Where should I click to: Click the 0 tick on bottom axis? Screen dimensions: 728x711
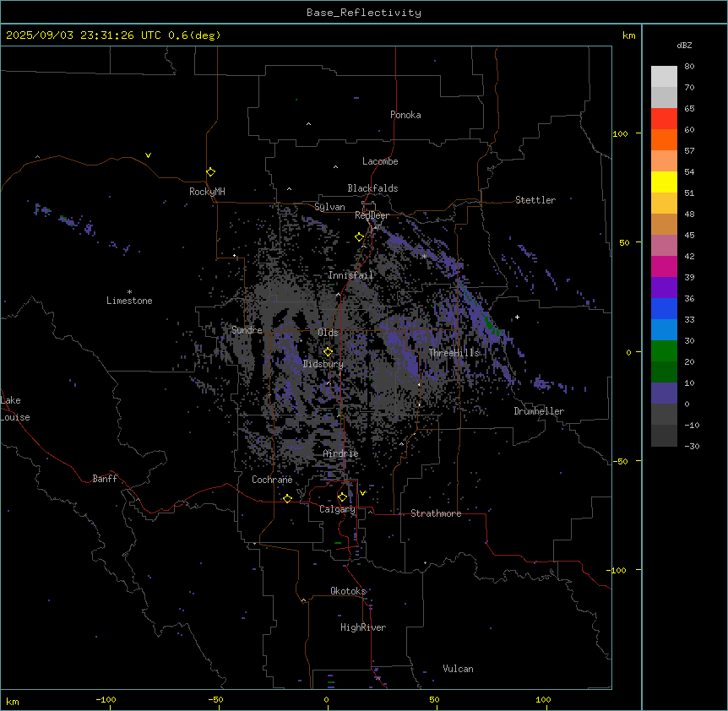[x=326, y=699]
